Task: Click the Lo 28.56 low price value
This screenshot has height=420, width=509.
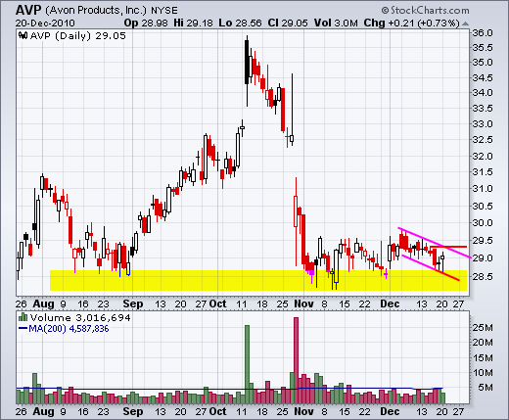Action: click(x=240, y=23)
